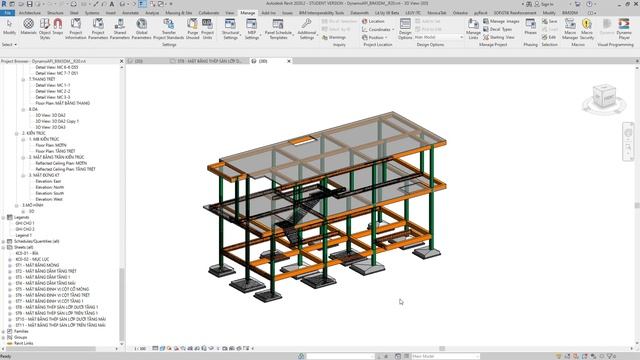Viewport: 640px width, 360px height.
Task: Click the ViewCube in the 3D view
Action: pyautogui.click(x=604, y=97)
